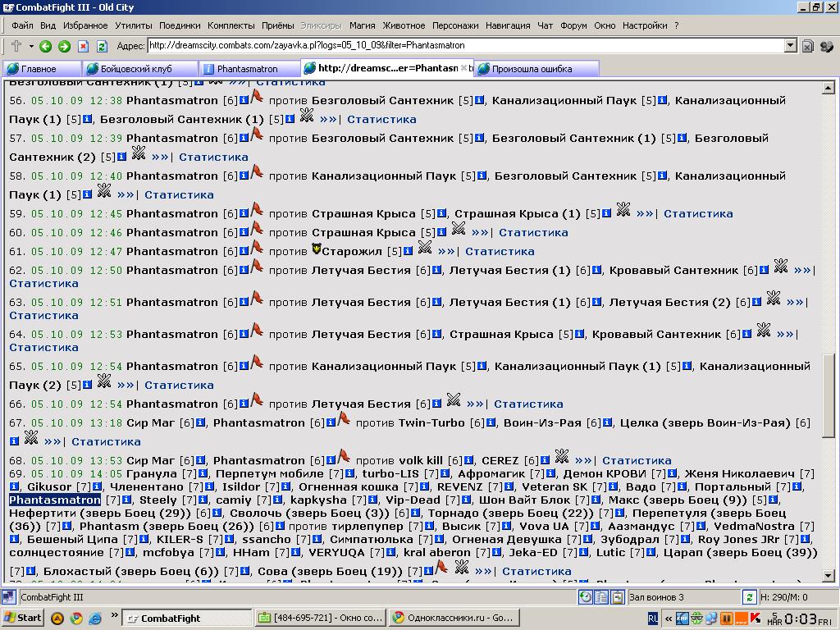Click the RU language indicator in the taskbar
Screen dimensions: 840x630
click(652, 619)
